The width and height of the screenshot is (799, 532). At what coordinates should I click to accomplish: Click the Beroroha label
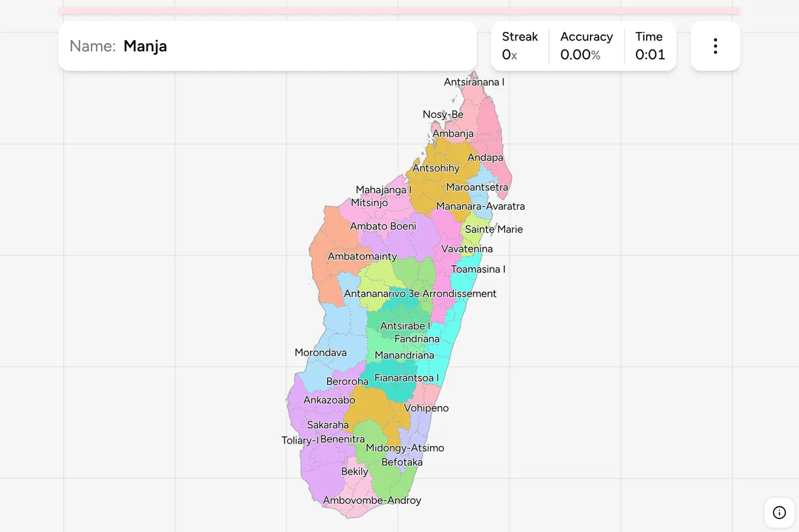(348, 381)
